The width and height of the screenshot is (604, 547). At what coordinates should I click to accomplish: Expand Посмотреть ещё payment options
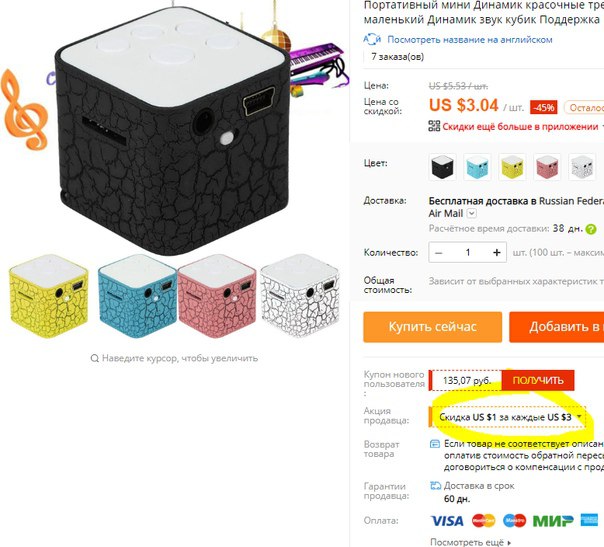coord(470,542)
